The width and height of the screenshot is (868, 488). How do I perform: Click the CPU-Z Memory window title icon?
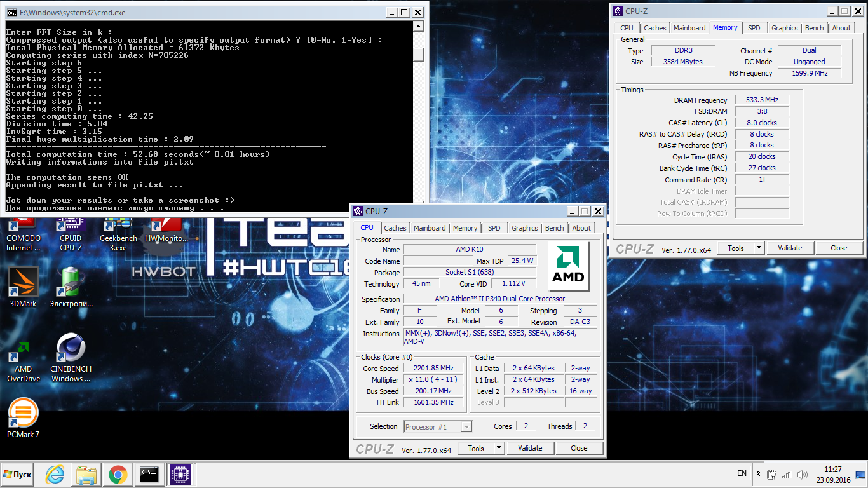pyautogui.click(x=616, y=11)
